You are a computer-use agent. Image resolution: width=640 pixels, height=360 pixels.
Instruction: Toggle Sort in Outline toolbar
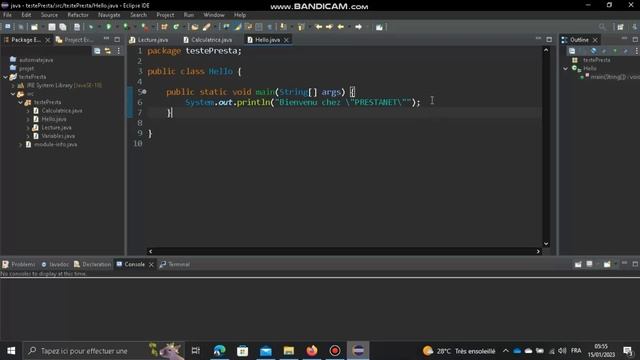coord(583,51)
